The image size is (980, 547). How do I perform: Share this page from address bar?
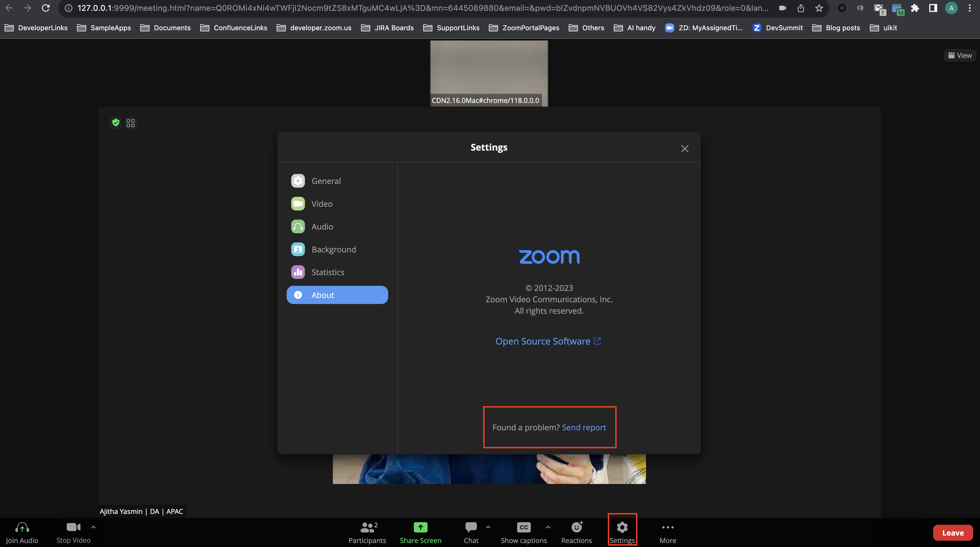800,8
